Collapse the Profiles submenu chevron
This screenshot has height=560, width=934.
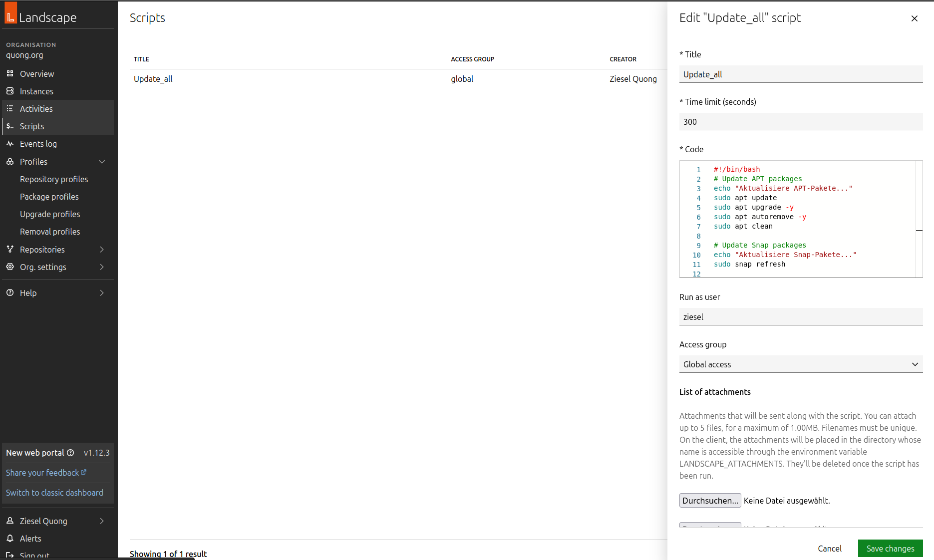(102, 162)
